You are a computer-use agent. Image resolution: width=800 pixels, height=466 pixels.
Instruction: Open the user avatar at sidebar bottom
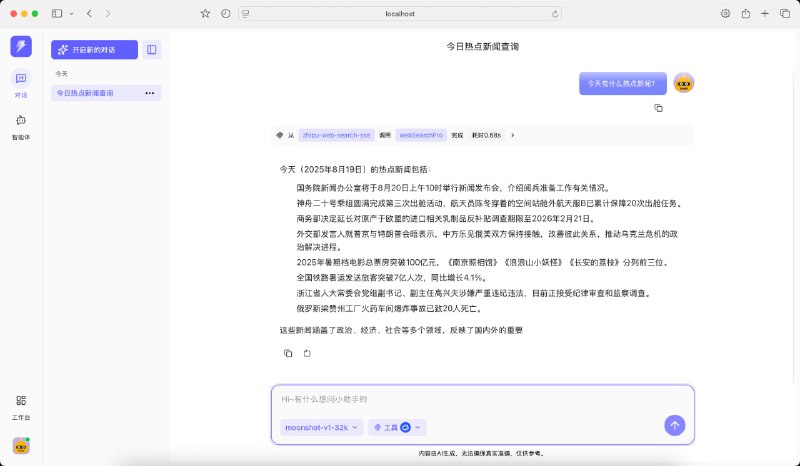(x=21, y=446)
